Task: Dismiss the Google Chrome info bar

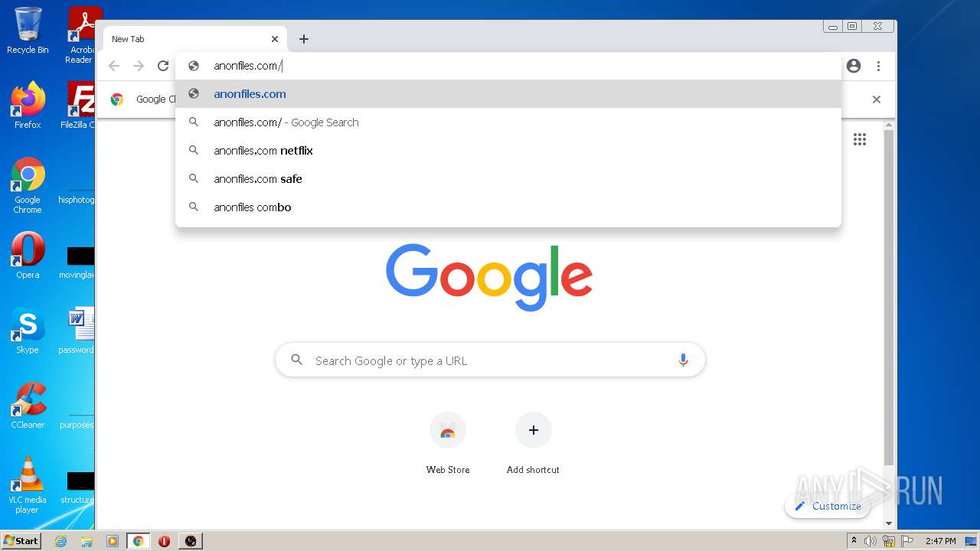Action: (x=877, y=99)
